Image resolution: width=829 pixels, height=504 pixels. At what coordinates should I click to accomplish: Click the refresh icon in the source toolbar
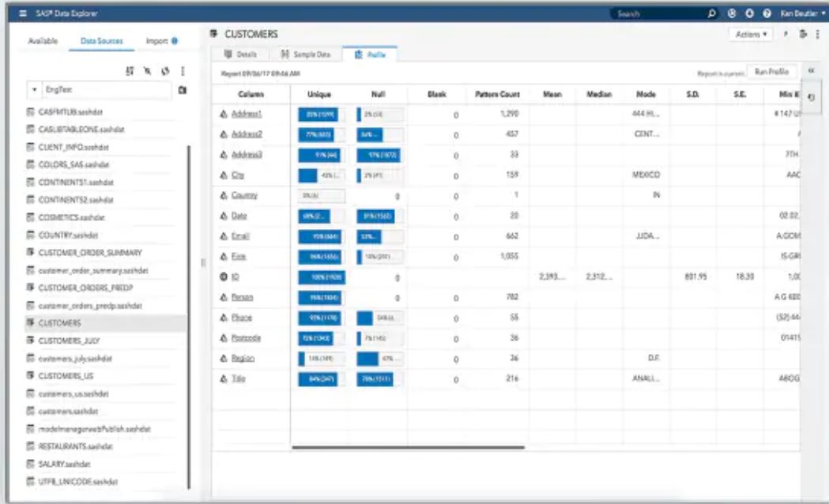coord(165,71)
